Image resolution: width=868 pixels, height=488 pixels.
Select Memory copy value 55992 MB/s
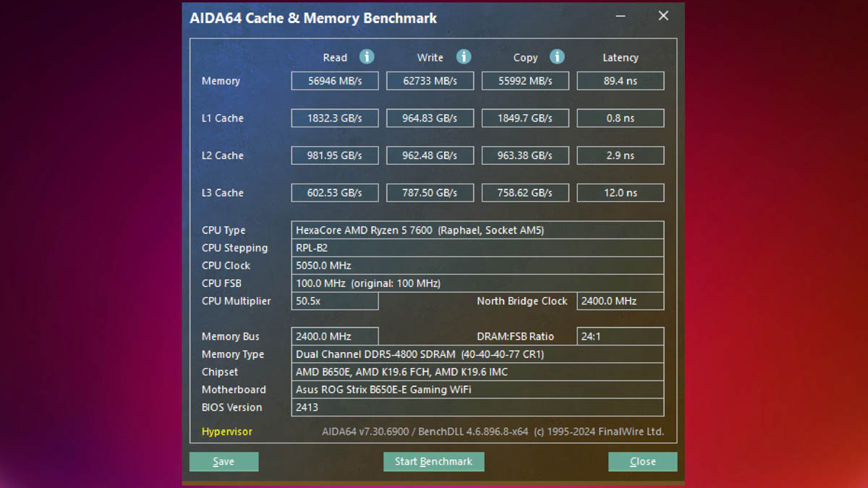coord(525,81)
